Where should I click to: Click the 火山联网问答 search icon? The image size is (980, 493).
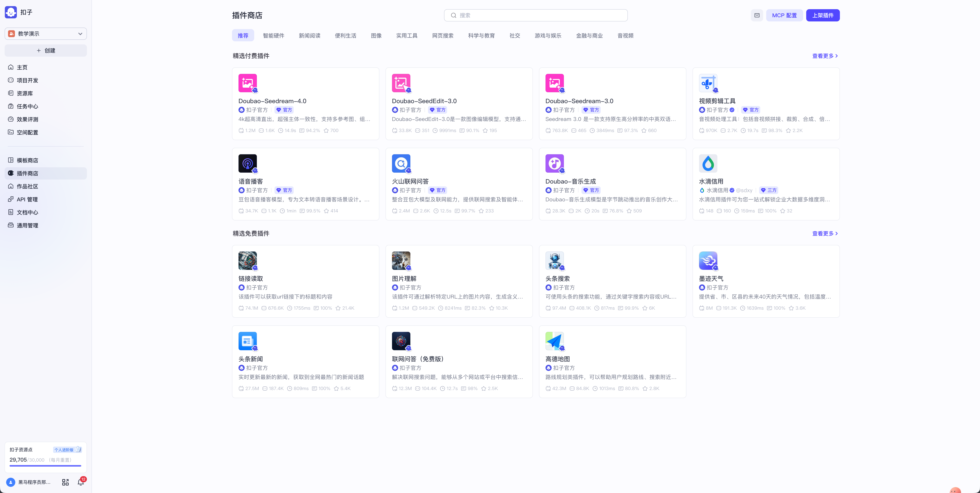401,163
